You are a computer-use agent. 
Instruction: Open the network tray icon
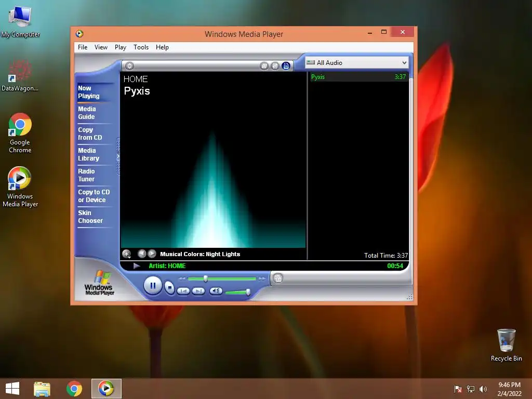(471, 389)
